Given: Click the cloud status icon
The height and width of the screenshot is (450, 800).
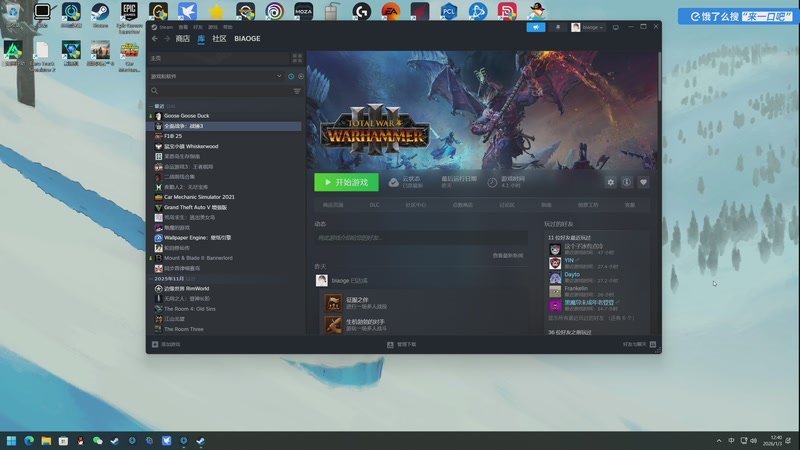Looking at the screenshot, I should (x=393, y=182).
